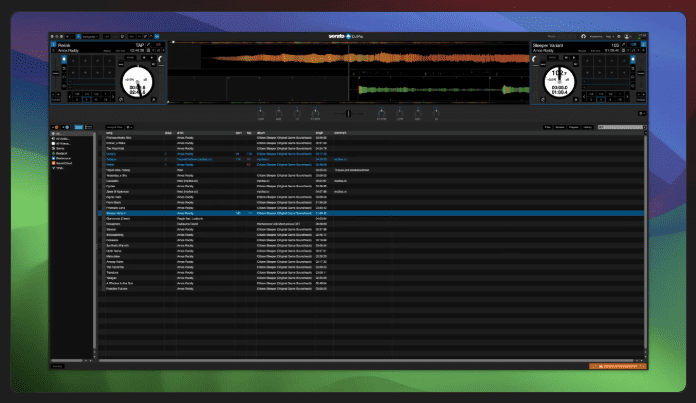Jump to cue start on deck 2

(566, 58)
